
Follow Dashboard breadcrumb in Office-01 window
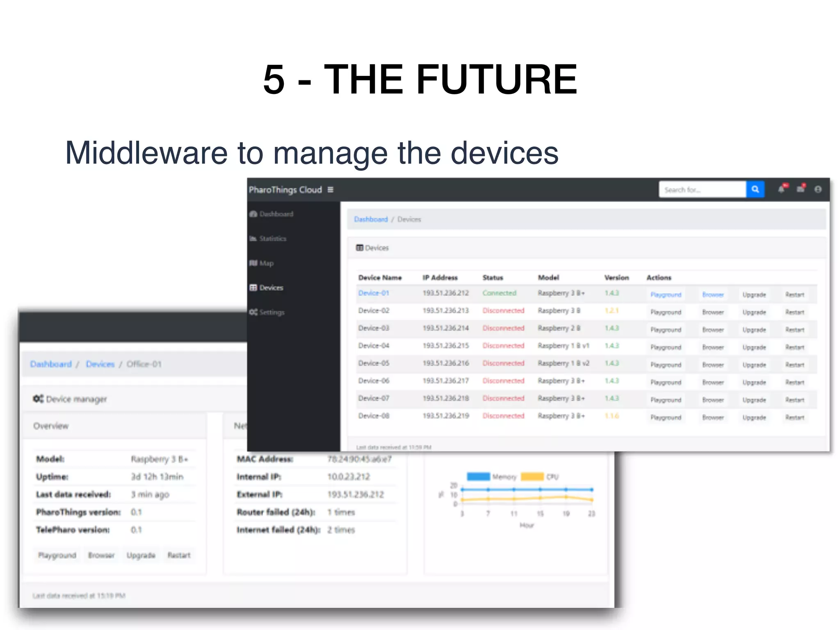(51, 364)
